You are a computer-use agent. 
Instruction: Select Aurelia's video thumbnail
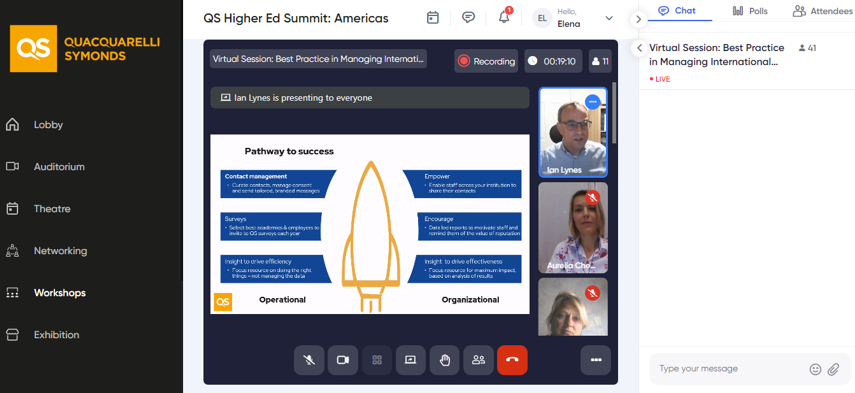tap(573, 228)
